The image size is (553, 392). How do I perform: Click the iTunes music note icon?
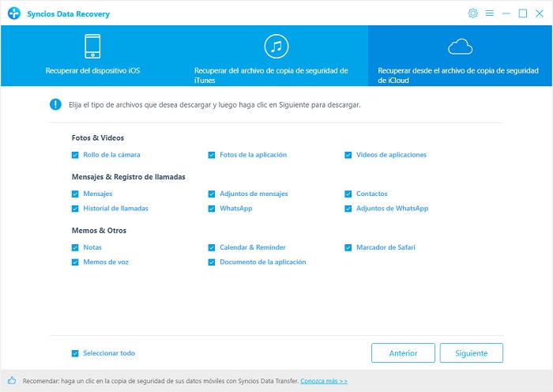(x=276, y=46)
